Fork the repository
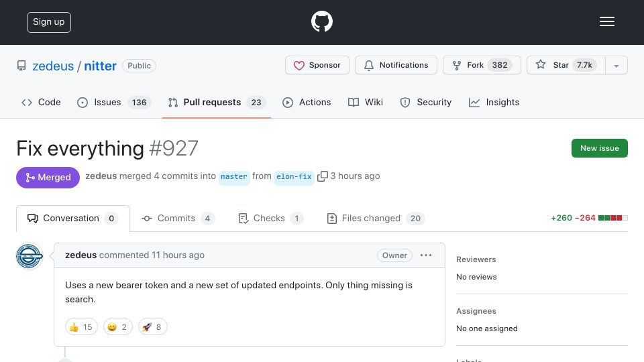 point(482,65)
